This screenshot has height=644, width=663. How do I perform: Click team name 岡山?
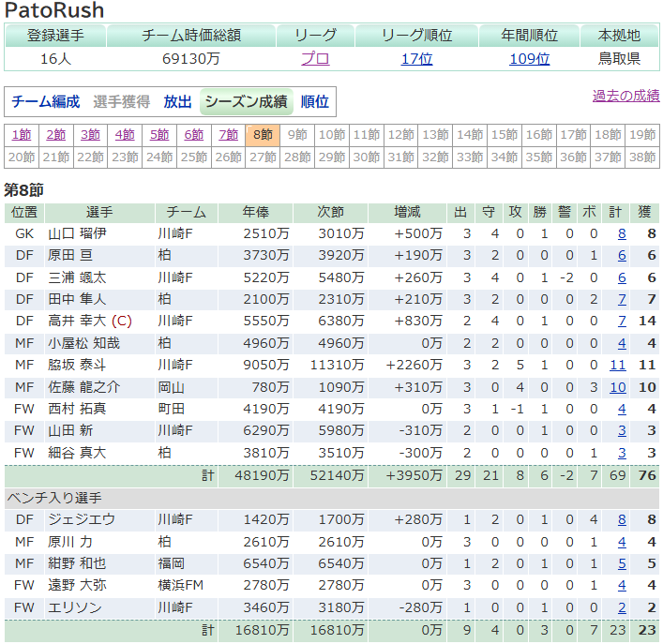171,387
